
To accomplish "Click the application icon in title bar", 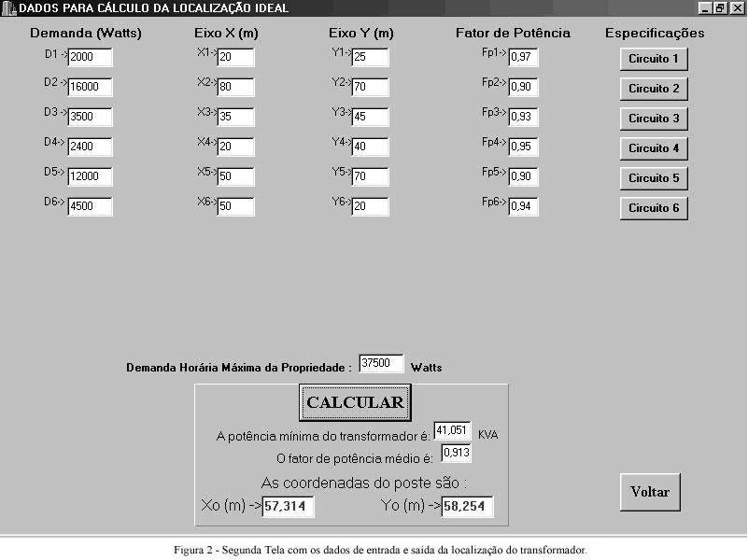I will (x=9, y=8).
